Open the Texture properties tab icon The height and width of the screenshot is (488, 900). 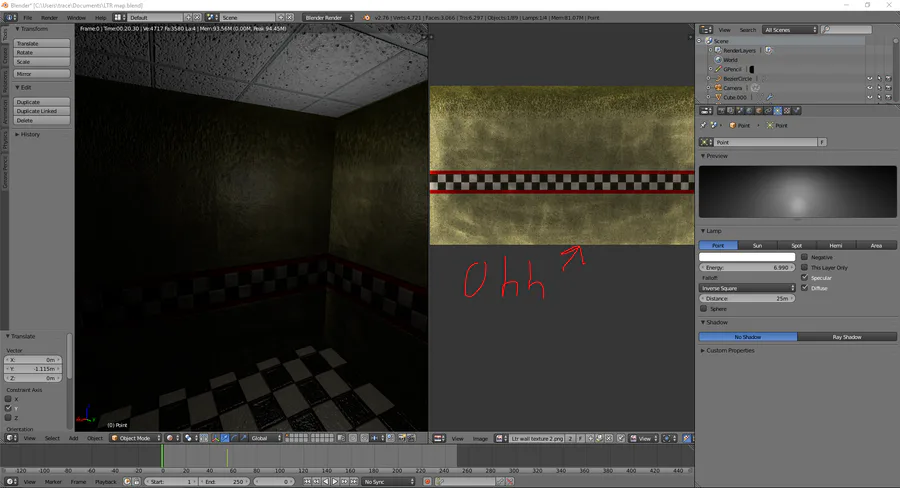(787, 111)
